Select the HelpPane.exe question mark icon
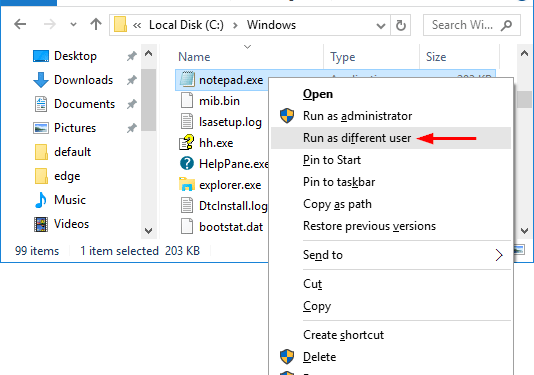Viewport: 534px width, 375px height. click(x=187, y=163)
